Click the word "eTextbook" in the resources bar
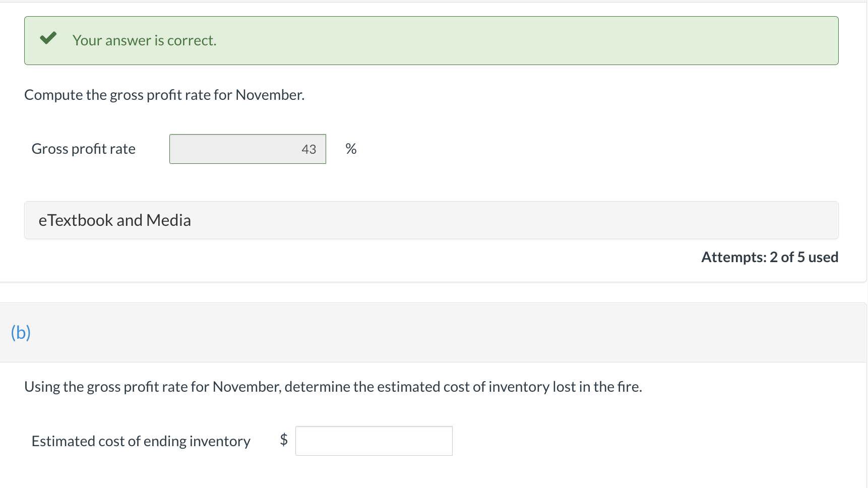This screenshot has width=868, height=488. (x=76, y=220)
